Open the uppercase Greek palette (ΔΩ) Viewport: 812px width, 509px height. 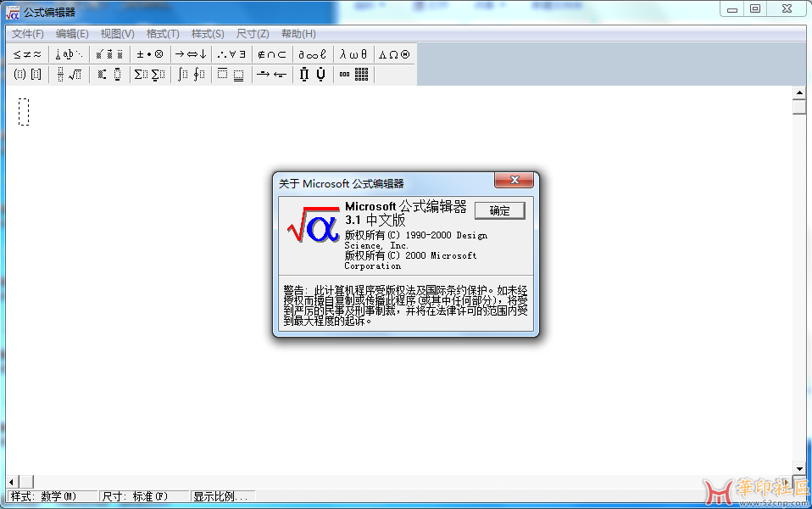[394, 54]
